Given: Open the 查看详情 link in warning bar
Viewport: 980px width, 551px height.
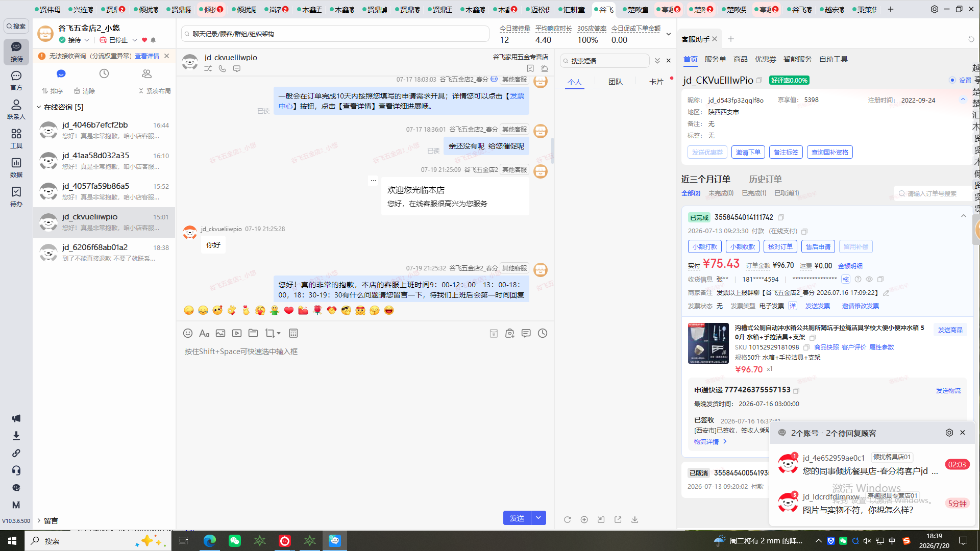Looking at the screenshot, I should point(147,56).
